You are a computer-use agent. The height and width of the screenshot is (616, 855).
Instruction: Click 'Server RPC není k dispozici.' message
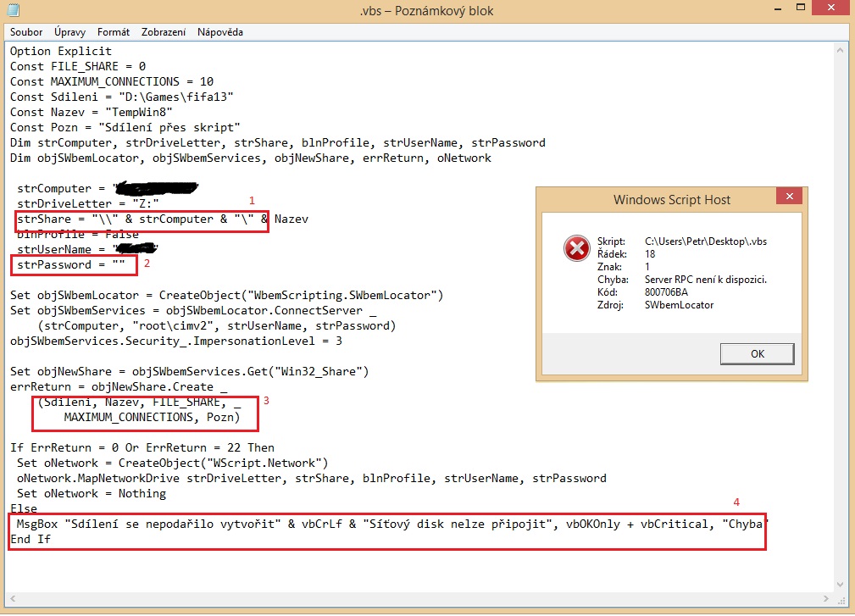click(x=706, y=280)
